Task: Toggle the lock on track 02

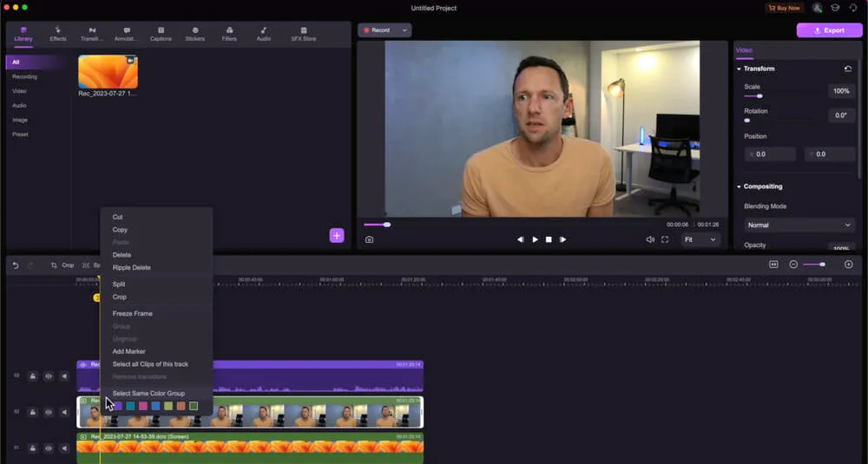Action: pyautogui.click(x=33, y=412)
